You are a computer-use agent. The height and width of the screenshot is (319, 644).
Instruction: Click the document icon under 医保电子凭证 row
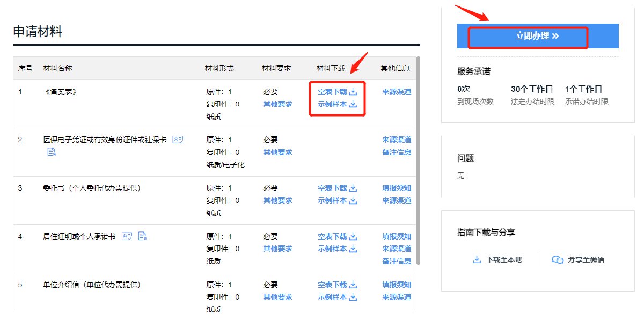[52, 153]
